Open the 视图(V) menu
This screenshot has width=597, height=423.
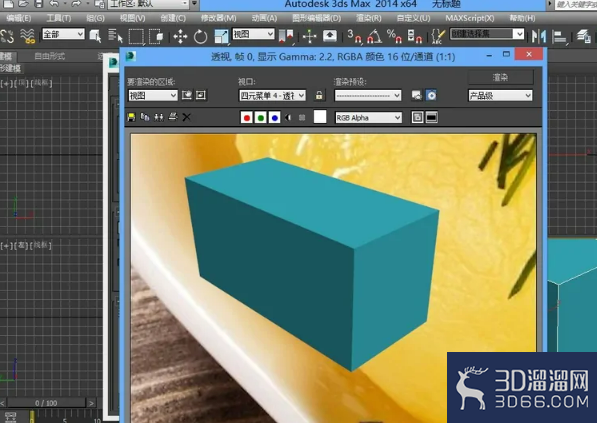pyautogui.click(x=132, y=18)
